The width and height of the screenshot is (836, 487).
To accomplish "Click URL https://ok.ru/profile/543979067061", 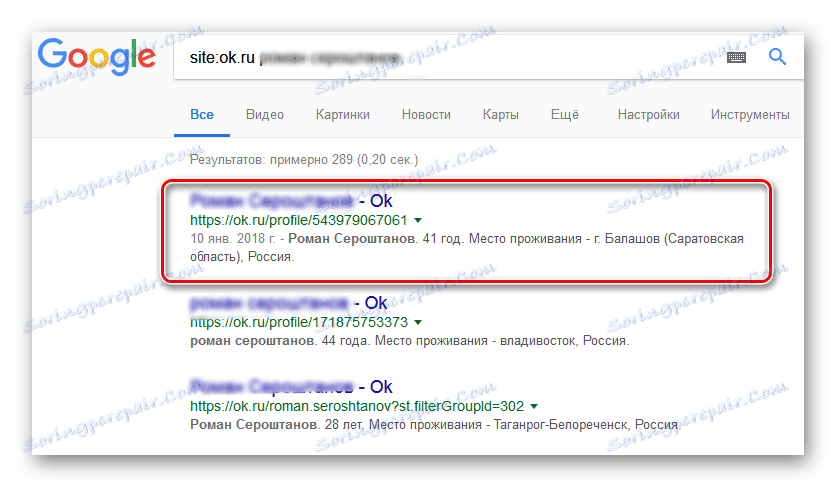I will tap(299, 220).
